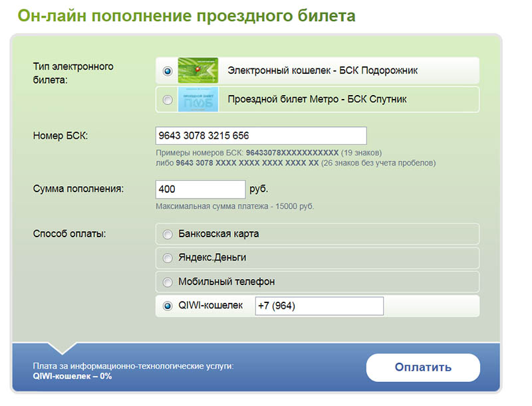Image resolution: width=532 pixels, height=406 pixels.
Task: Click the QIWI phone number field
Action: 319,306
